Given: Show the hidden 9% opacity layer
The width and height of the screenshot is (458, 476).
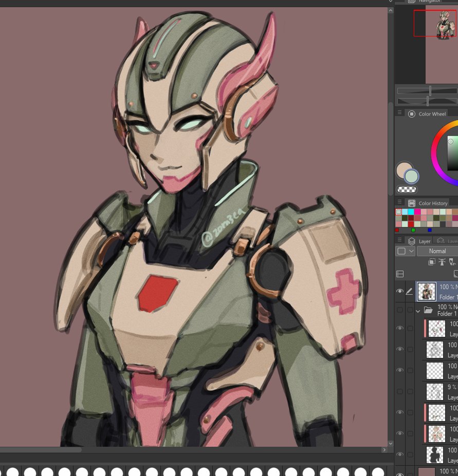Looking at the screenshot, I should click(400, 391).
